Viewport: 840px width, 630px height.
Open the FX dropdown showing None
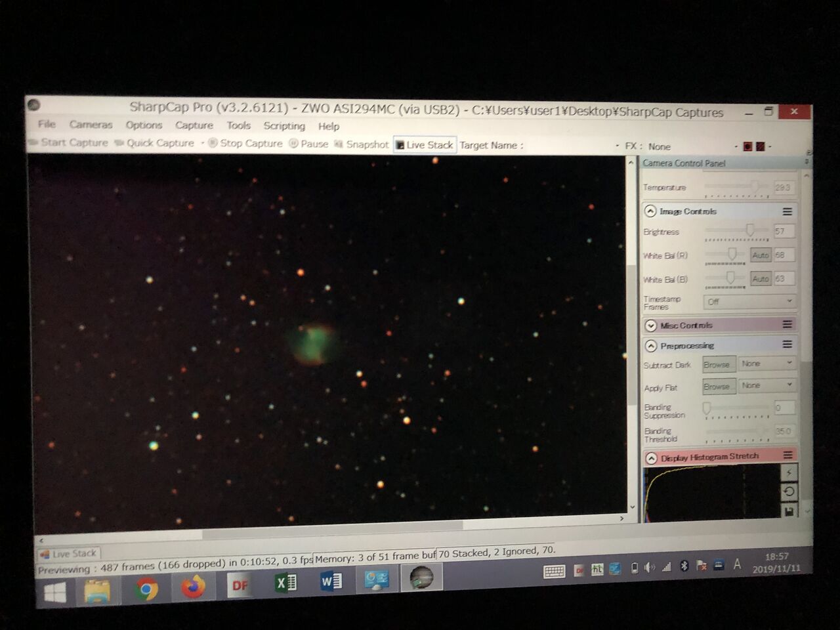[692, 146]
